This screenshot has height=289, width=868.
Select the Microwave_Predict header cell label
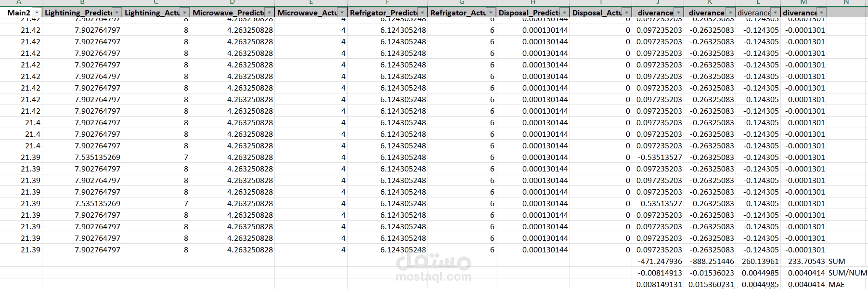tap(228, 13)
